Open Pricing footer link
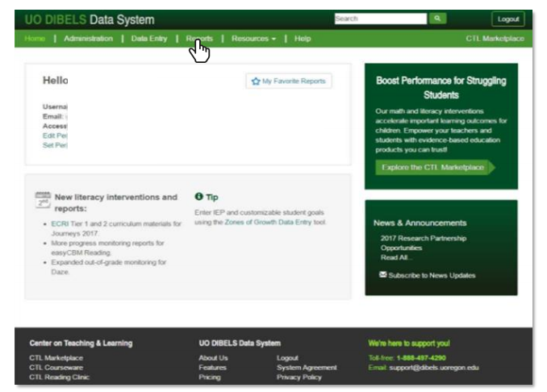 [210, 377]
